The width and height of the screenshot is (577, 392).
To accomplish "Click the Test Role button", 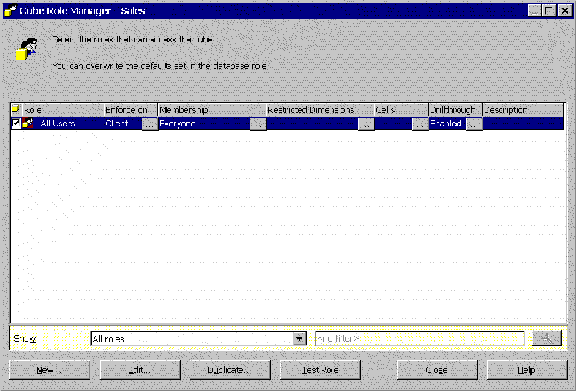I will (320, 370).
